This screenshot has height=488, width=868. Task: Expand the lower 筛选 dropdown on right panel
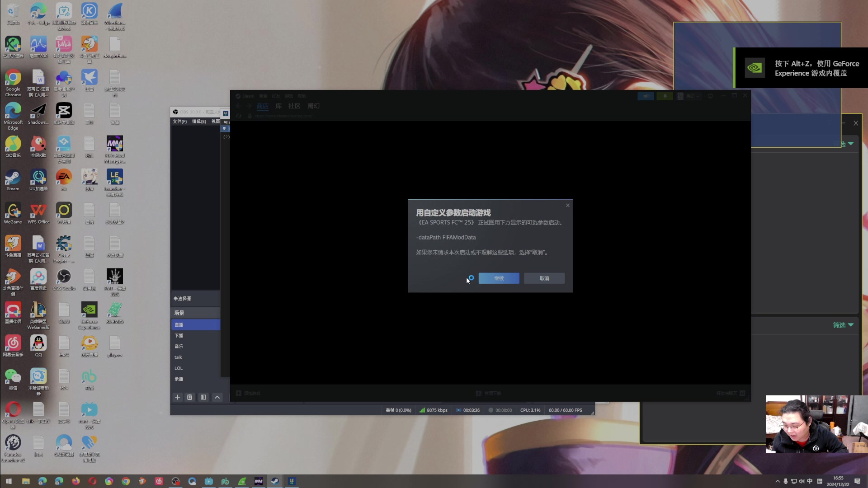click(x=843, y=325)
